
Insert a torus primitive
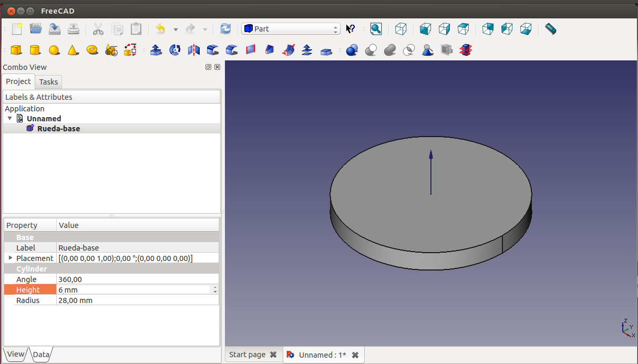(x=92, y=50)
